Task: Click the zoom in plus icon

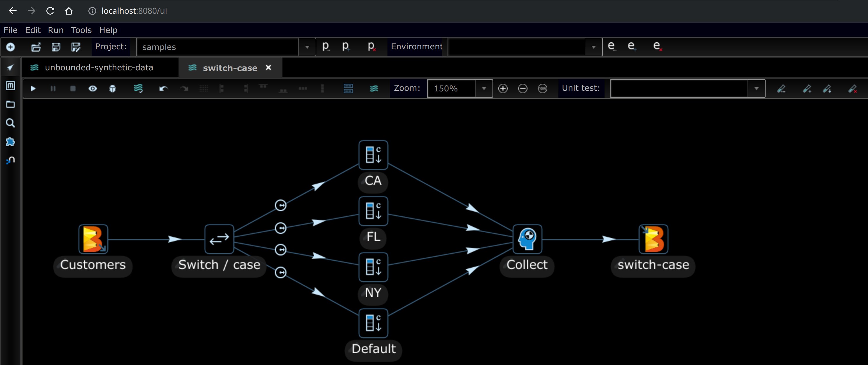Action: pos(503,88)
